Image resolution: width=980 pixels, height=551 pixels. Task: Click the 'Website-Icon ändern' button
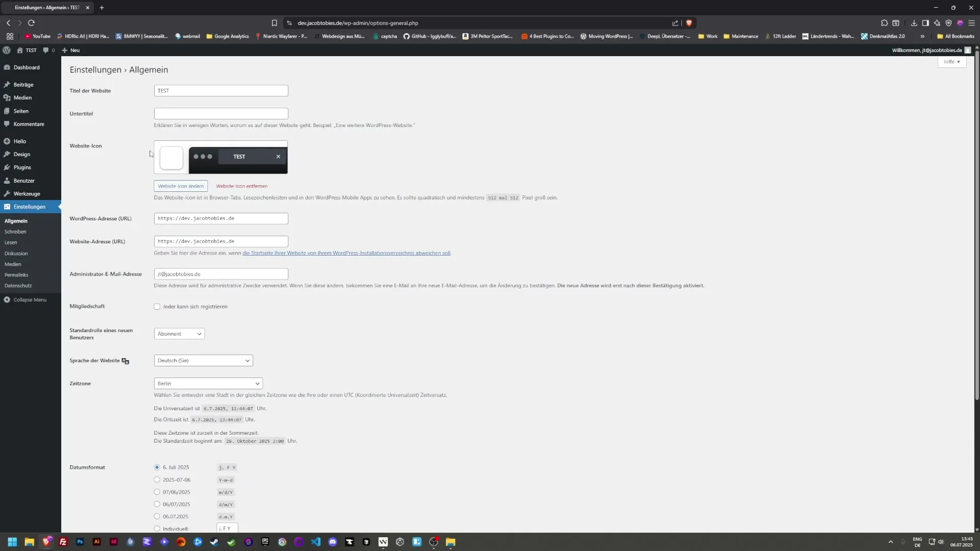(181, 186)
